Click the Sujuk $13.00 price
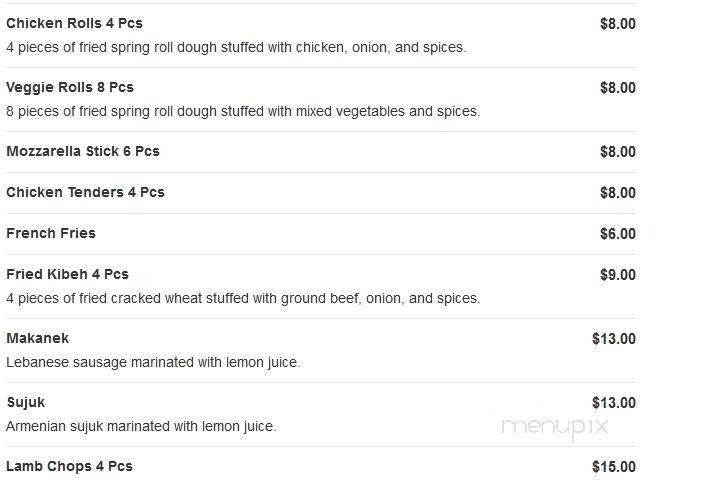This screenshot has width=716, height=495. point(614,403)
